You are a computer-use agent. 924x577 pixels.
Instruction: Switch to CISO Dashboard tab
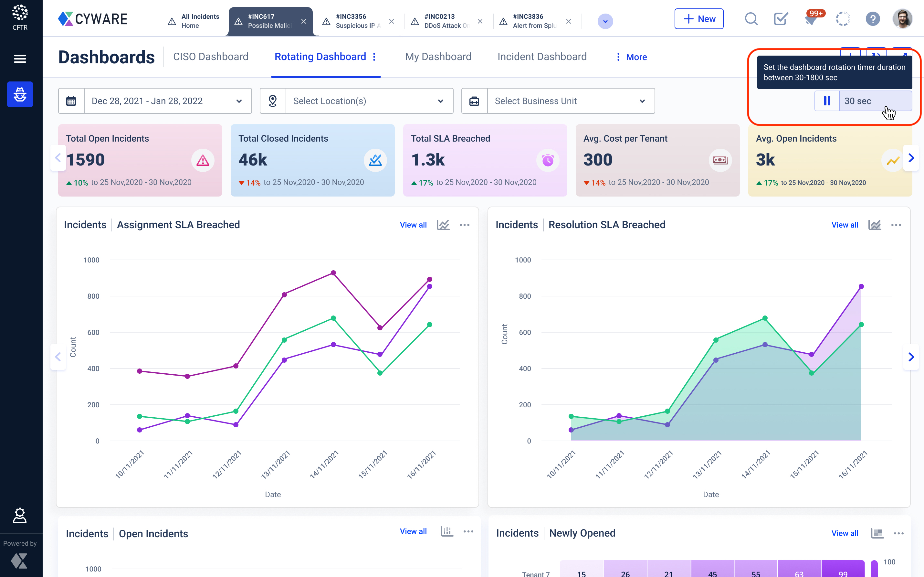click(x=211, y=57)
